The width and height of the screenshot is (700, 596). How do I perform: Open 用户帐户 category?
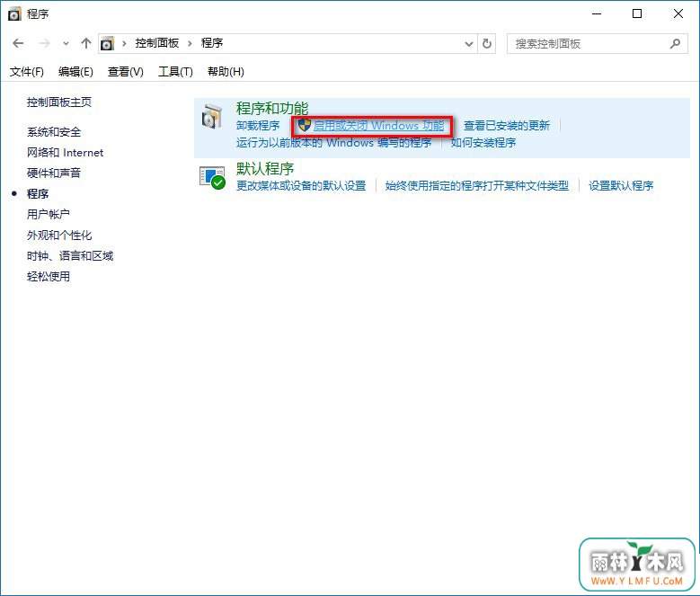49,214
